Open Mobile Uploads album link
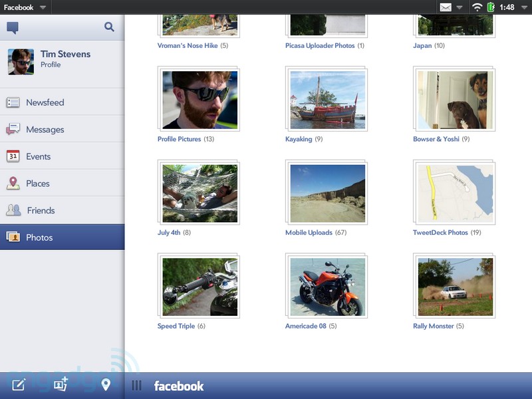The height and width of the screenshot is (399, 532). [309, 232]
